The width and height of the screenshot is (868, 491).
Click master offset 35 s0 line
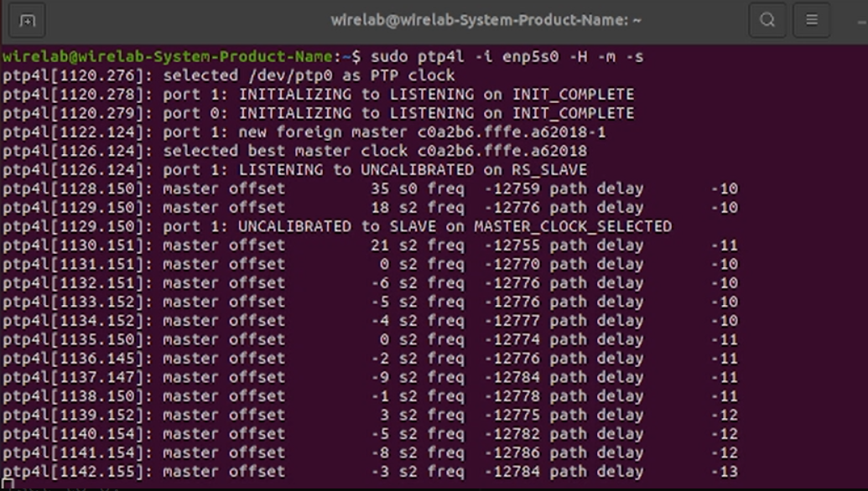pyautogui.click(x=370, y=189)
